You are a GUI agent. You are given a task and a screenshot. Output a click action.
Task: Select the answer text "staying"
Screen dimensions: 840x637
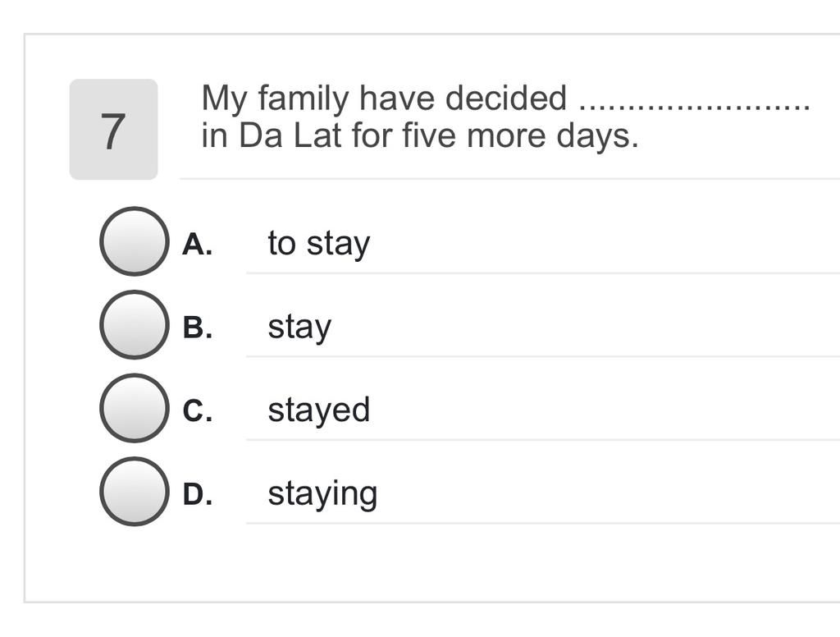(x=322, y=494)
